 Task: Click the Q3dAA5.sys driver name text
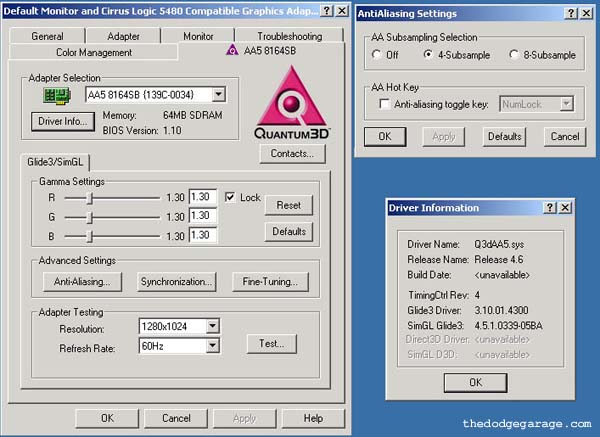(x=499, y=244)
